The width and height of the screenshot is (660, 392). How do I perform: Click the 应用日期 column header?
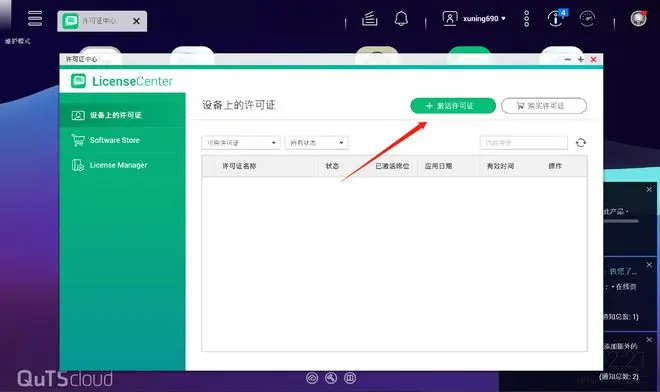(x=438, y=166)
